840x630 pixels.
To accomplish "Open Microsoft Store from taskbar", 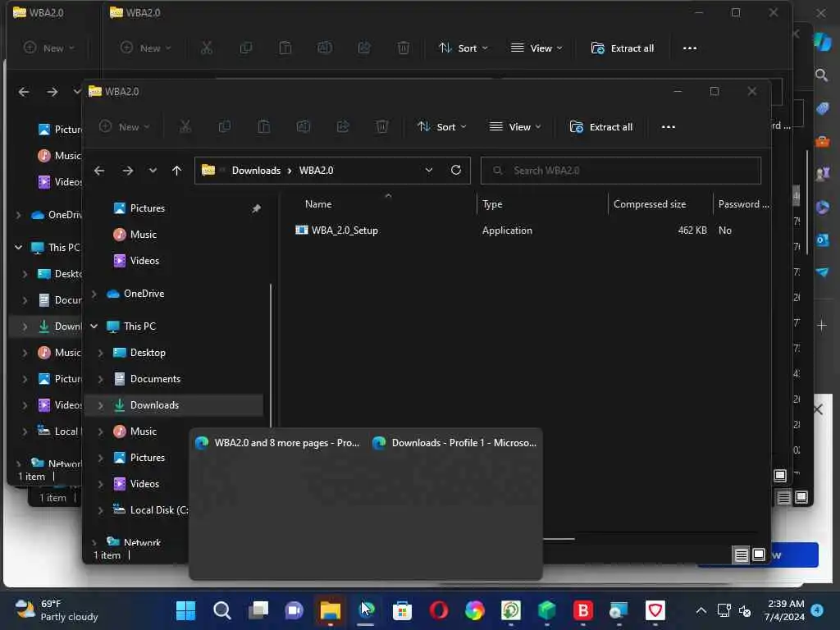I will (402, 610).
